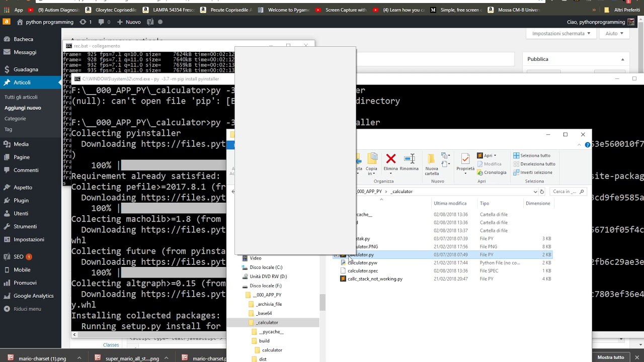Open the Categorie submenu link
Screen dimensions: 644x362
point(15,119)
